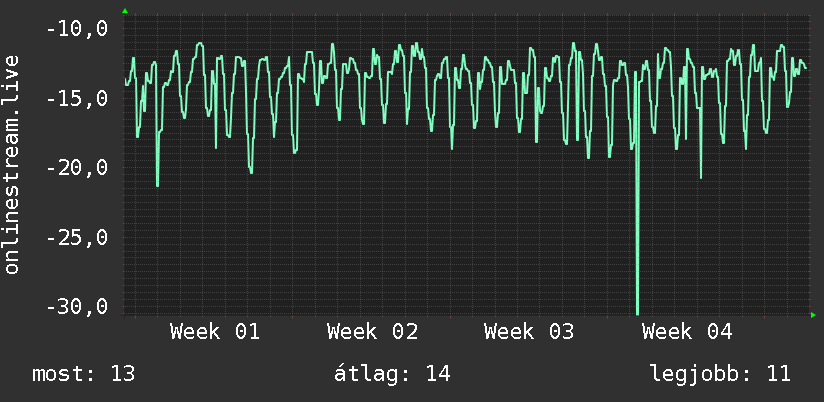The height and width of the screenshot is (402, 824).
Task: Click the onlinestream.live vertical axis title
Action: tap(11, 164)
